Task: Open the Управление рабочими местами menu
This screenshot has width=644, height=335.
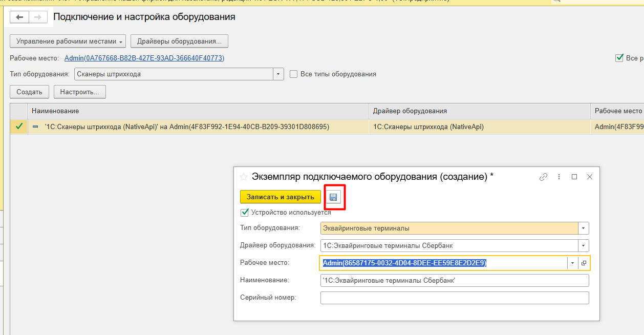Action: [x=68, y=41]
